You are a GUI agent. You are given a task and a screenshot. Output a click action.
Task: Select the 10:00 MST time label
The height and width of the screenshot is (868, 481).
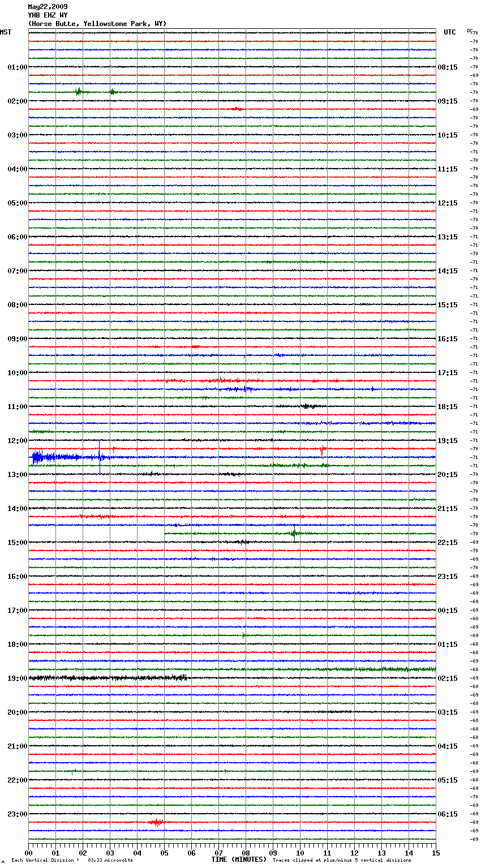point(18,373)
